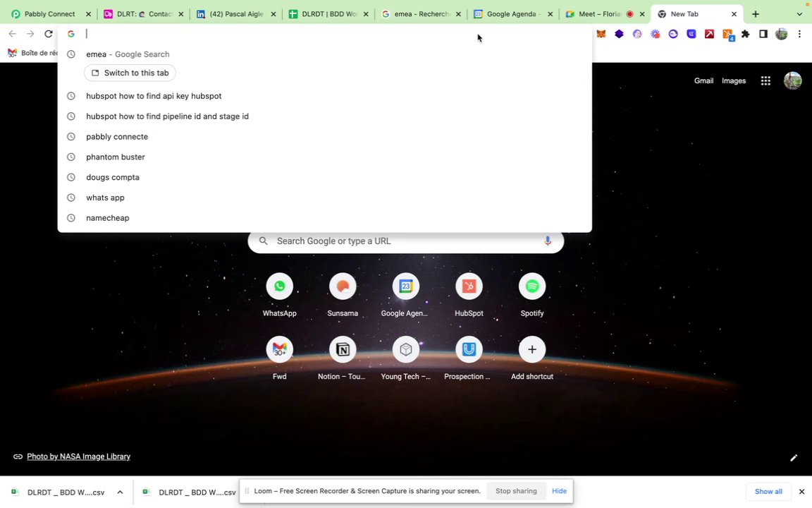The width and height of the screenshot is (812, 508).
Task: Select suggestion 'hubspot how to find api key hubspot'
Action: (325, 96)
